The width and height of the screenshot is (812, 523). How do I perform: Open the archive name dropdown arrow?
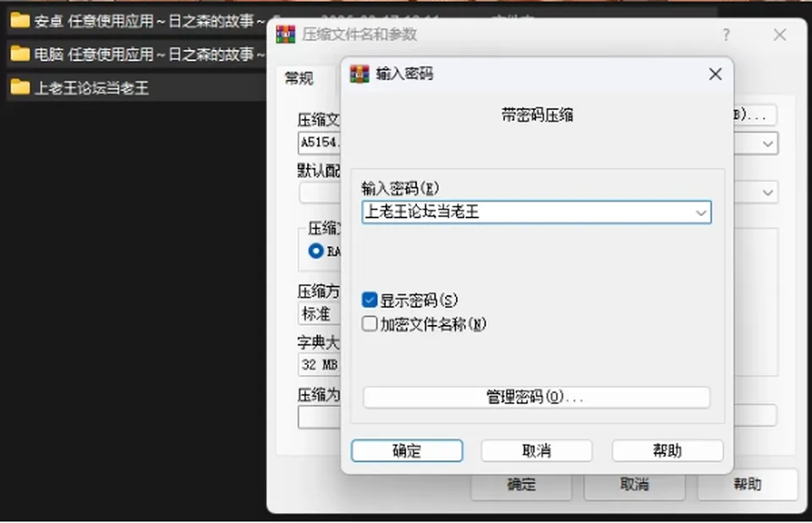[x=767, y=144]
